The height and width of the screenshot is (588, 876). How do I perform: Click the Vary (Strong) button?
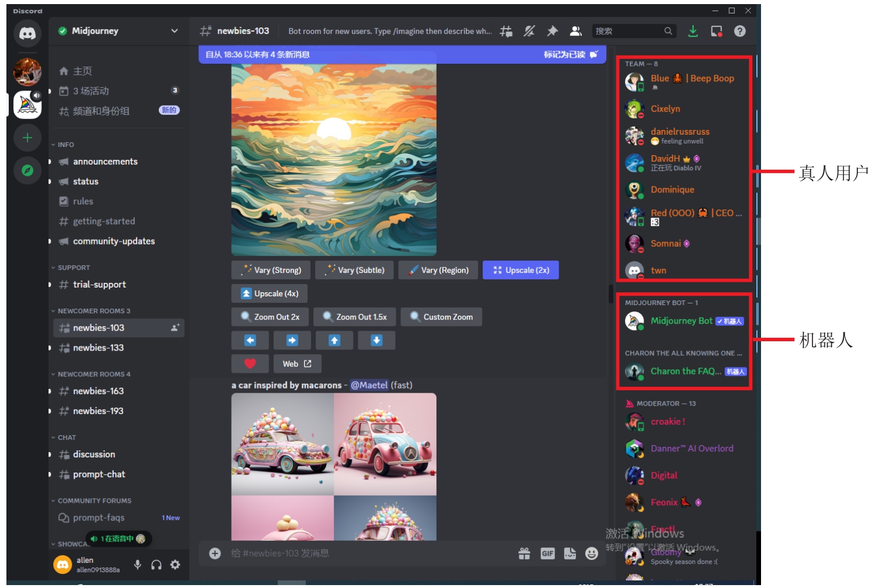pyautogui.click(x=272, y=270)
